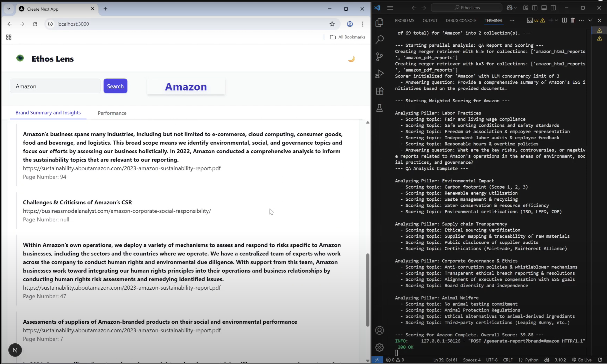Switch to the Performance tab

pos(112,113)
